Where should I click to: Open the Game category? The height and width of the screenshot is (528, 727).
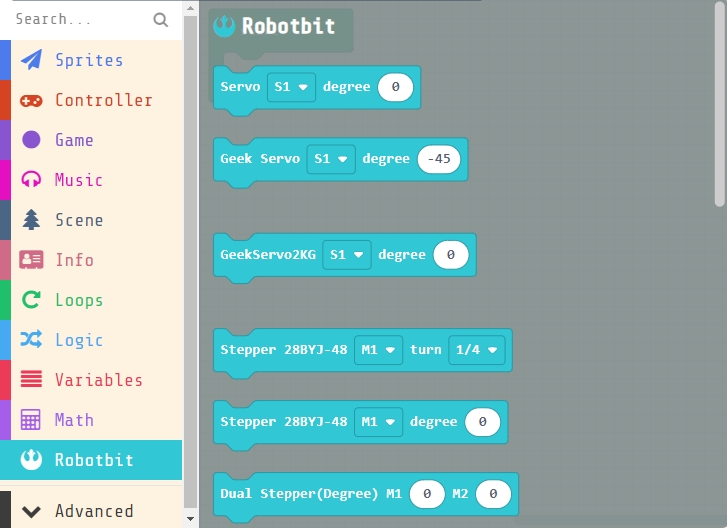pyautogui.click(x=74, y=140)
